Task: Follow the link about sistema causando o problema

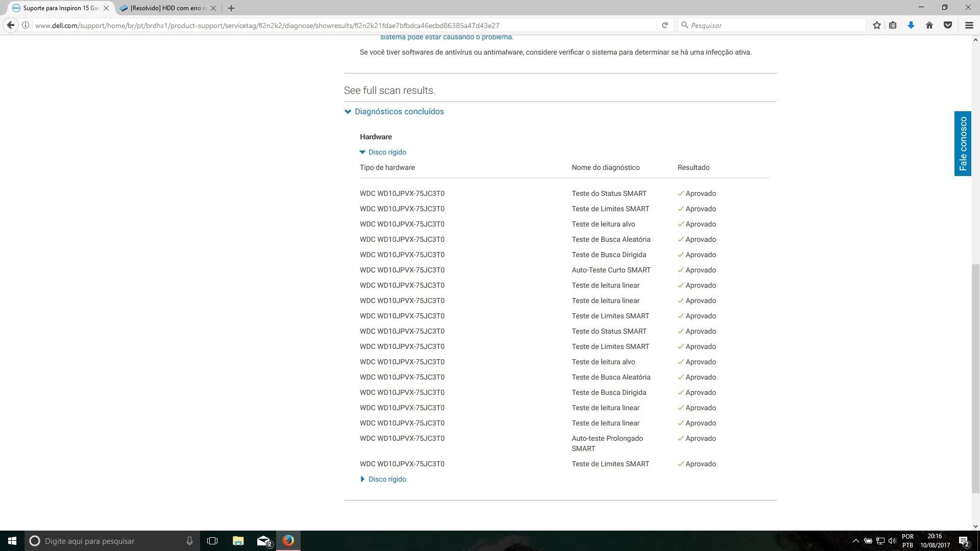Action: pyautogui.click(x=447, y=37)
